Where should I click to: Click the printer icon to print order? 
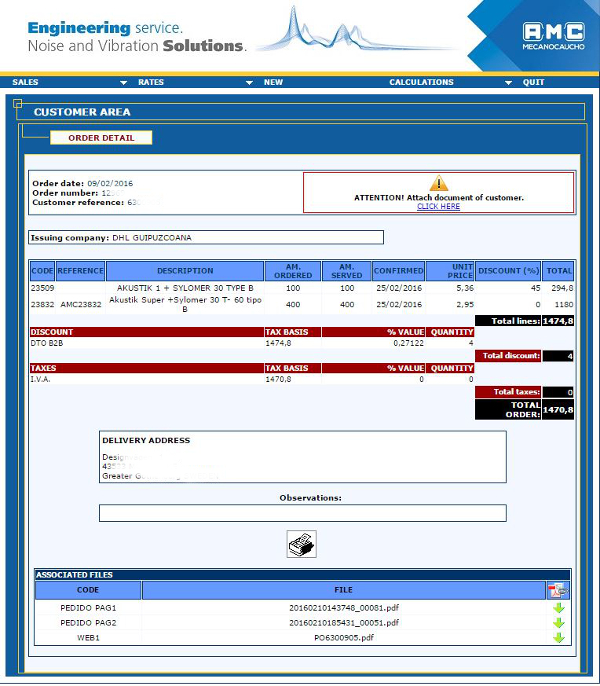point(302,544)
